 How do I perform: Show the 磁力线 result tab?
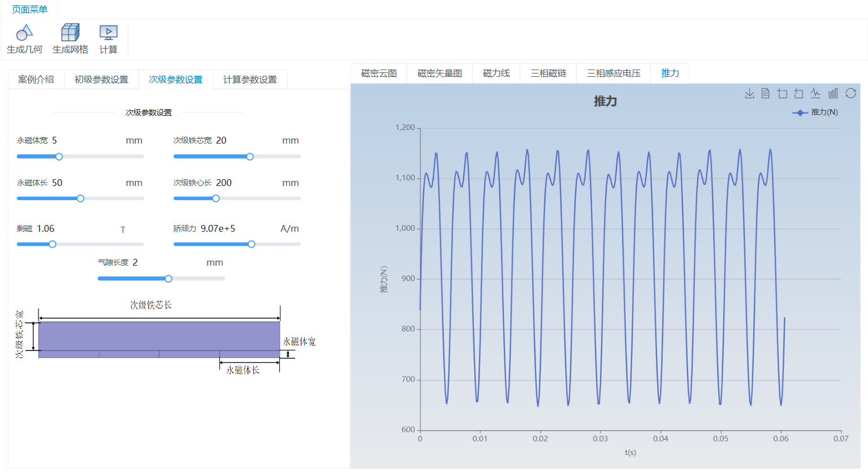pos(496,73)
